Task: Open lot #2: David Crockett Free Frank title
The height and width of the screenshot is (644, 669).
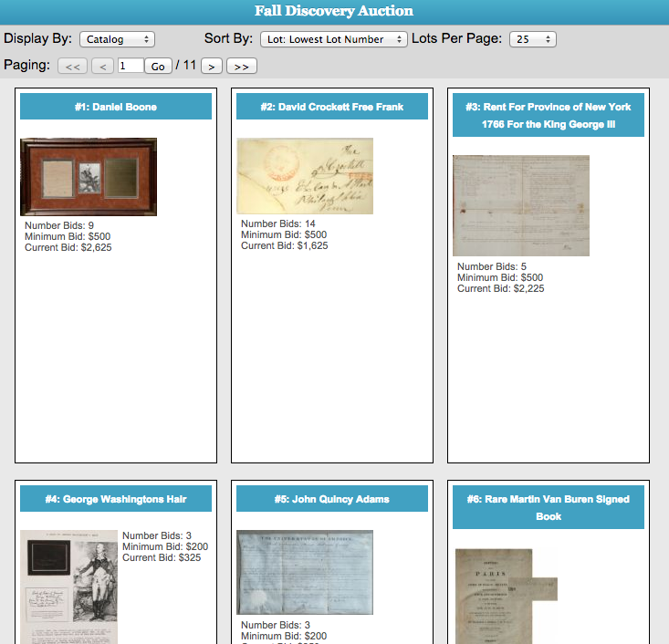Action: [332, 107]
